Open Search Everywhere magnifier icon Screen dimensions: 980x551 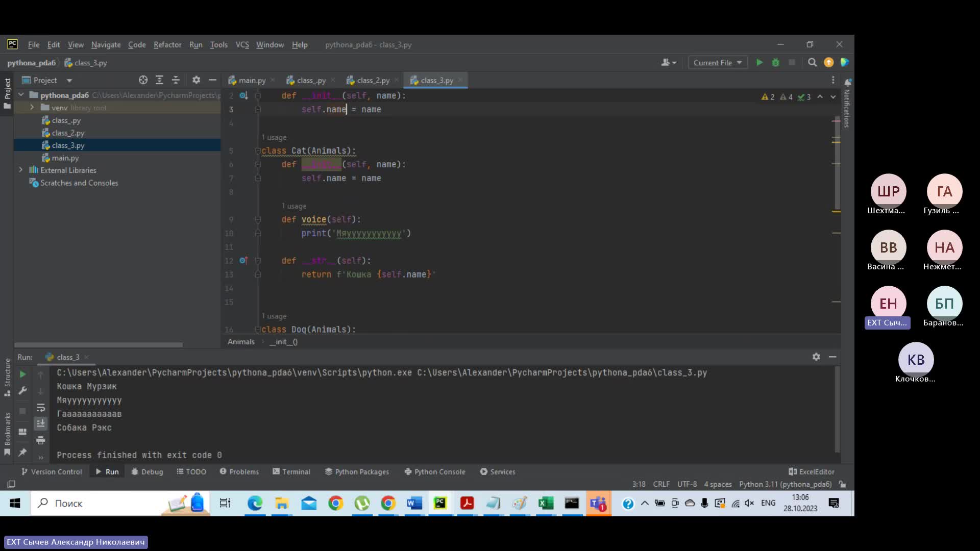(x=812, y=62)
